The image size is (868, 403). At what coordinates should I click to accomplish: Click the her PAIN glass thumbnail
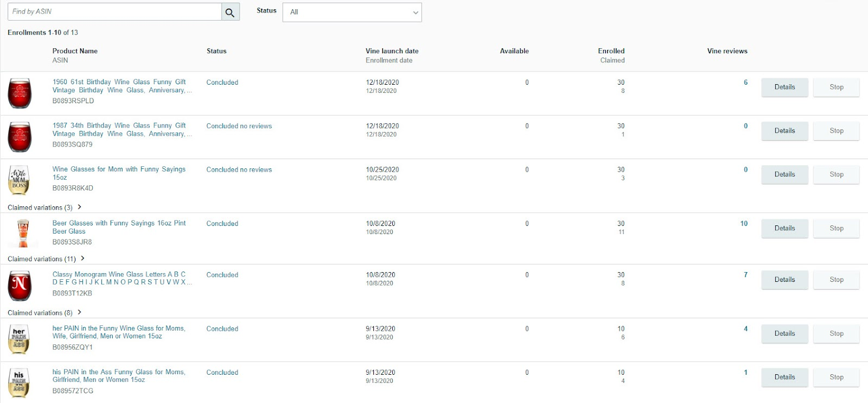[x=19, y=339]
